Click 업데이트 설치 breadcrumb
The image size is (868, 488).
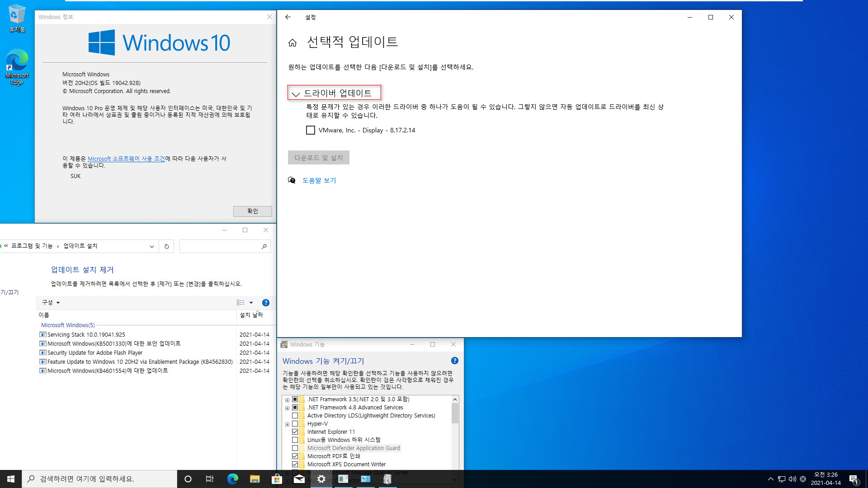click(x=80, y=246)
